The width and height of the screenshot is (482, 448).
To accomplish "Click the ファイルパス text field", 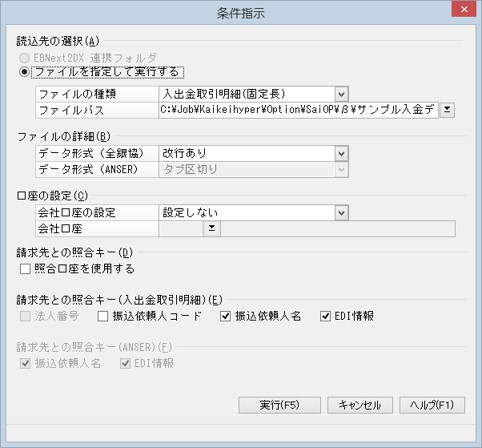I will (298, 110).
